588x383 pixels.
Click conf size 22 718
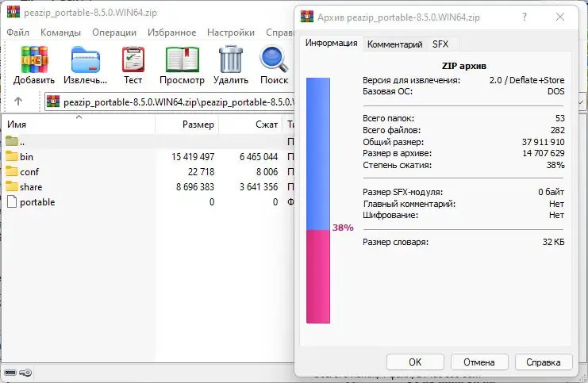(x=201, y=171)
